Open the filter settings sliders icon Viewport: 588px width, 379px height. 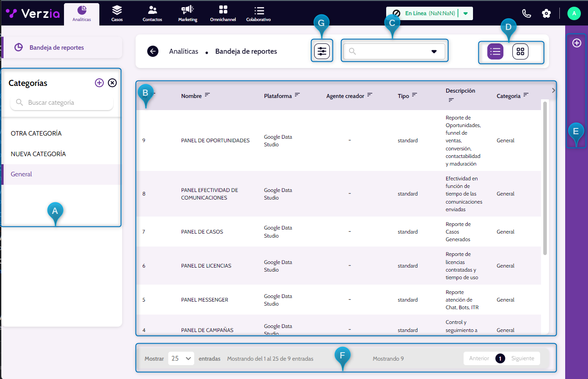pyautogui.click(x=322, y=51)
